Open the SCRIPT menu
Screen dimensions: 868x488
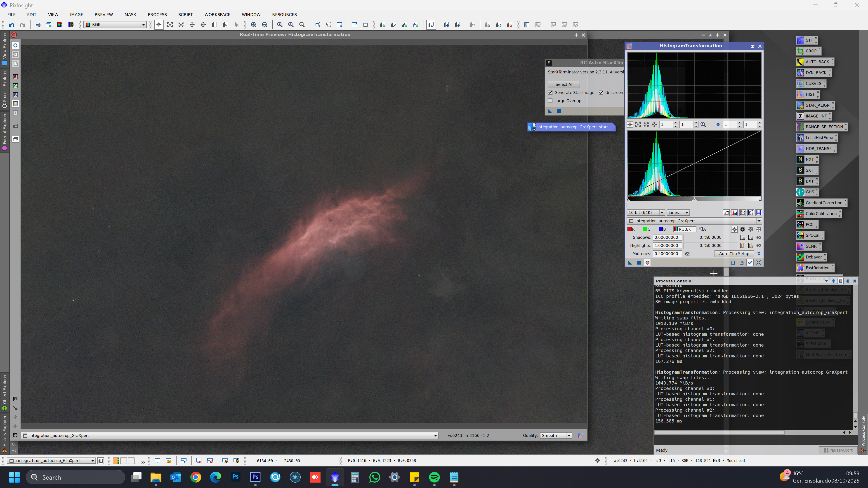pos(185,14)
